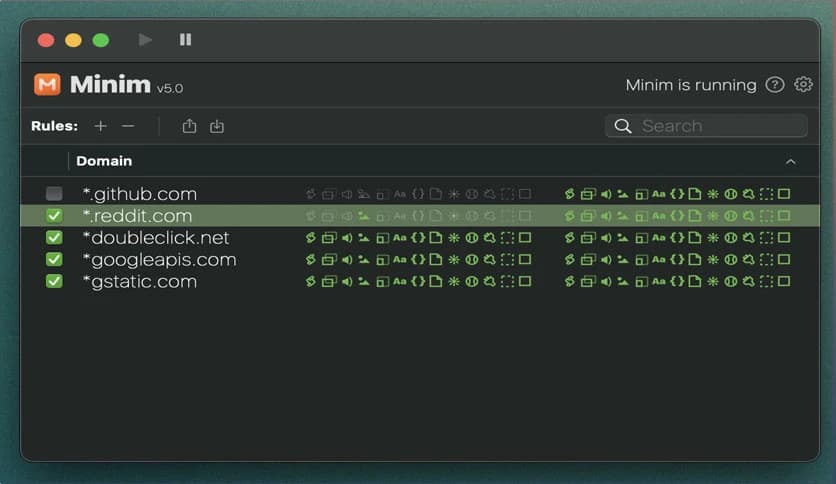Click the Aa font icon in doubleclick.net left group
This screenshot has width=836, height=484.
(400, 238)
